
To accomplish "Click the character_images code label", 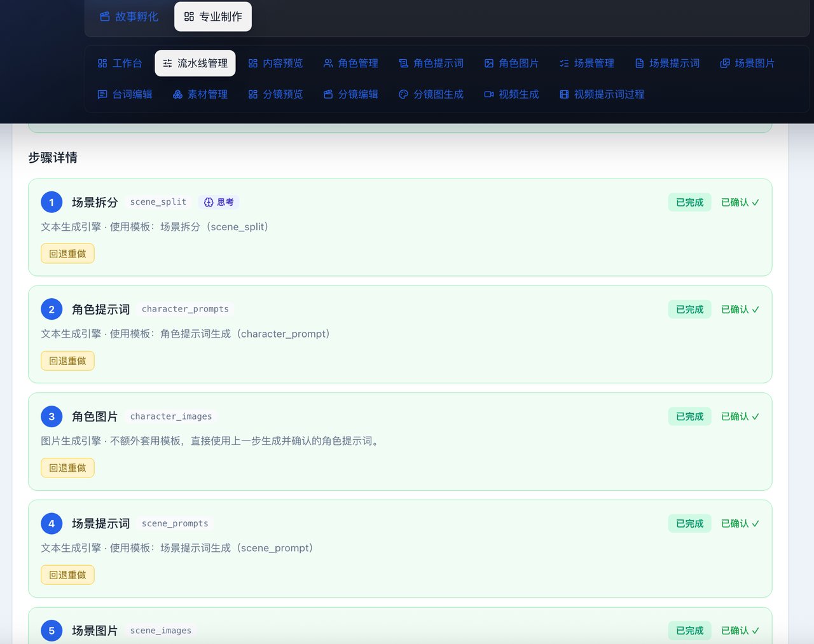I will point(171,416).
